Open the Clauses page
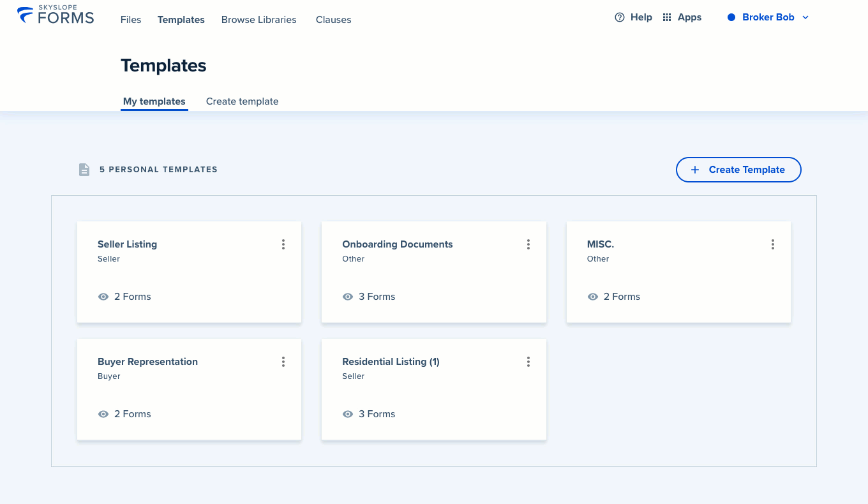Screen dimensions: 868x504 334,20
